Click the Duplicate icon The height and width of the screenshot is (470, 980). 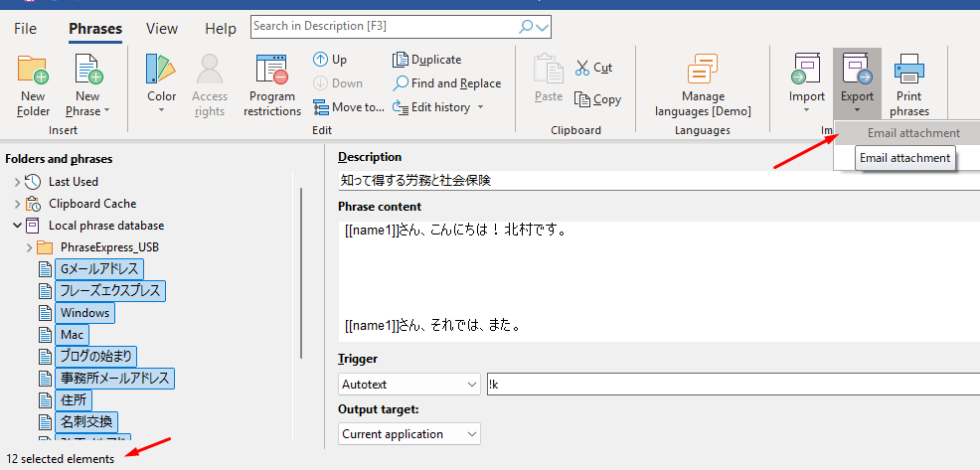(401, 60)
